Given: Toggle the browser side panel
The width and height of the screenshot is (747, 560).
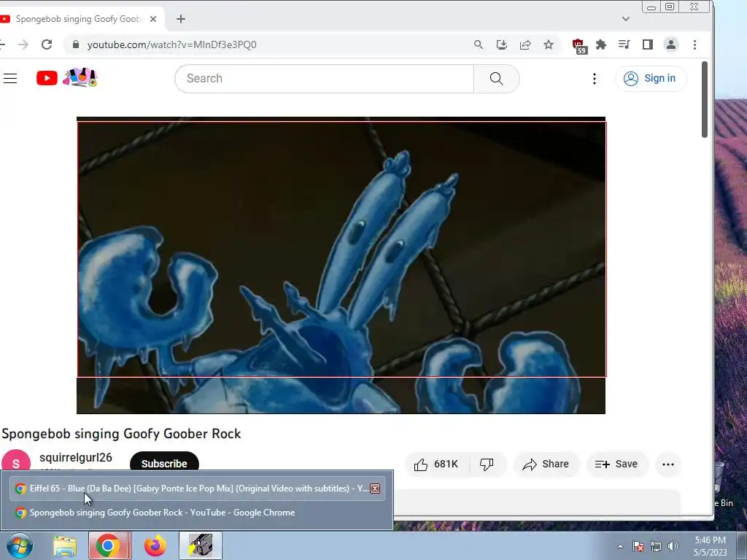Looking at the screenshot, I should (x=648, y=44).
